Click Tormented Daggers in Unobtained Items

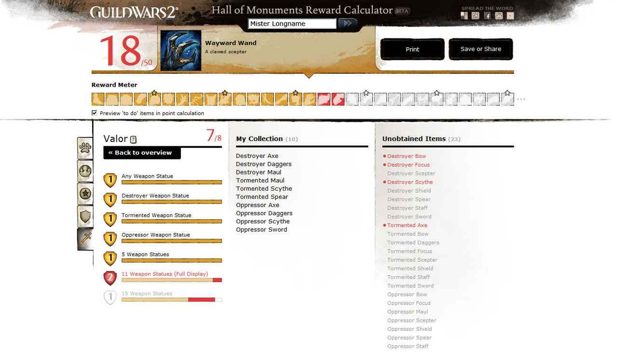pos(413,243)
